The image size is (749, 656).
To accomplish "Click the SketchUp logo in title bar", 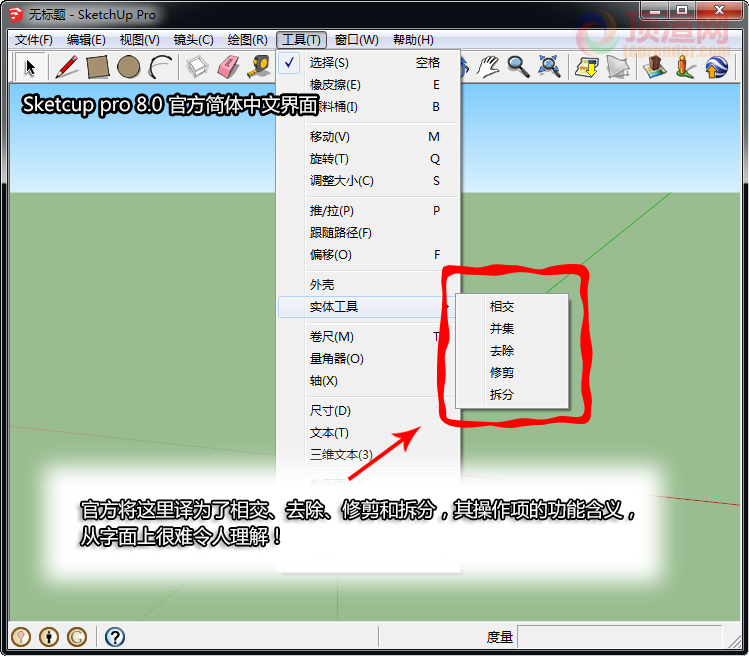I will point(16,14).
